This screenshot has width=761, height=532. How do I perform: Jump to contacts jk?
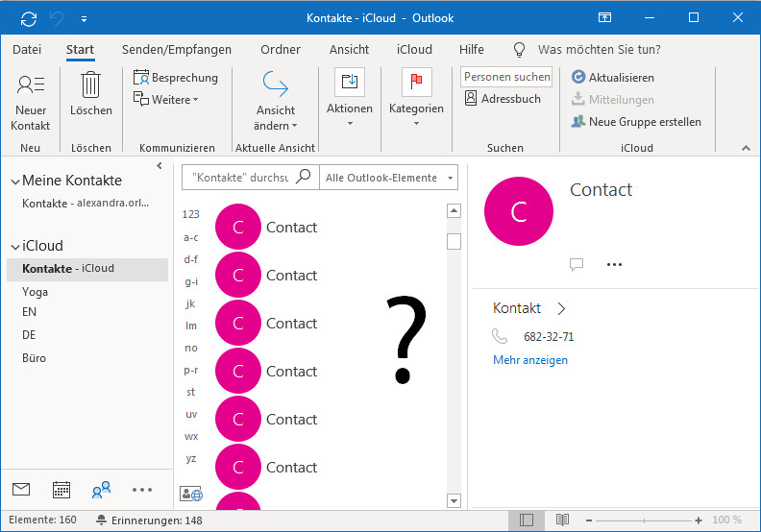[190, 303]
